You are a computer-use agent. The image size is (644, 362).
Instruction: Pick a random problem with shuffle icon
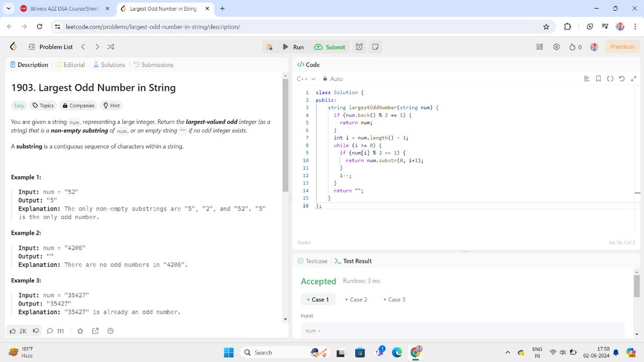[111, 47]
